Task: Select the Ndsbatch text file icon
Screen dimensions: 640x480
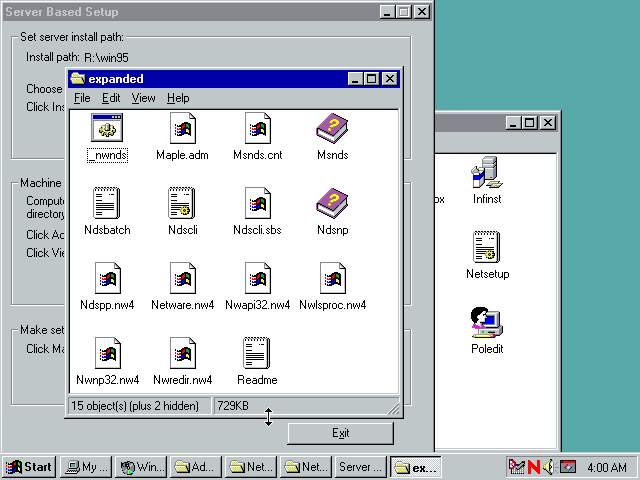Action: 107,203
